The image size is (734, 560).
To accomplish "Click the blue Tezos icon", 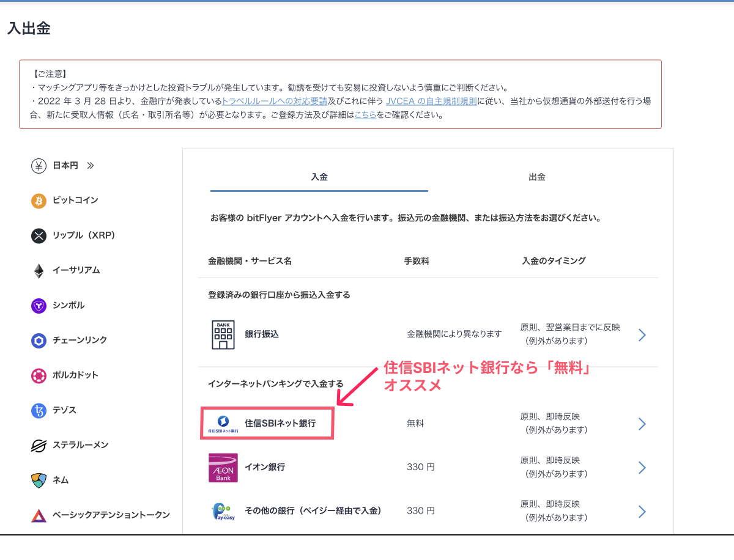I will [39, 410].
